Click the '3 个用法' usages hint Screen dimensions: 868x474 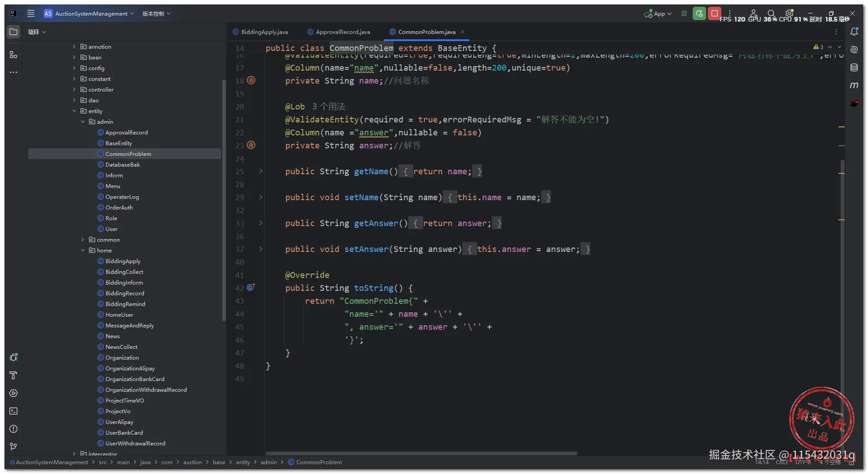[329, 106]
